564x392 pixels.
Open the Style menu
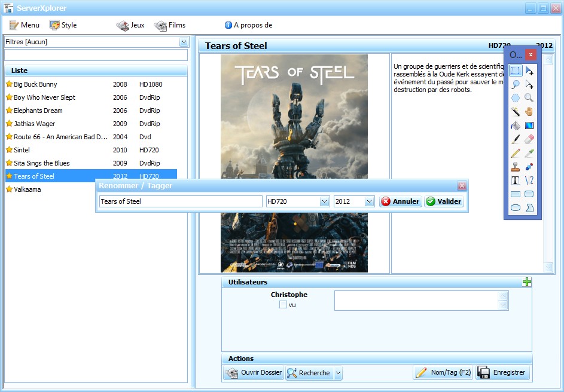click(63, 25)
